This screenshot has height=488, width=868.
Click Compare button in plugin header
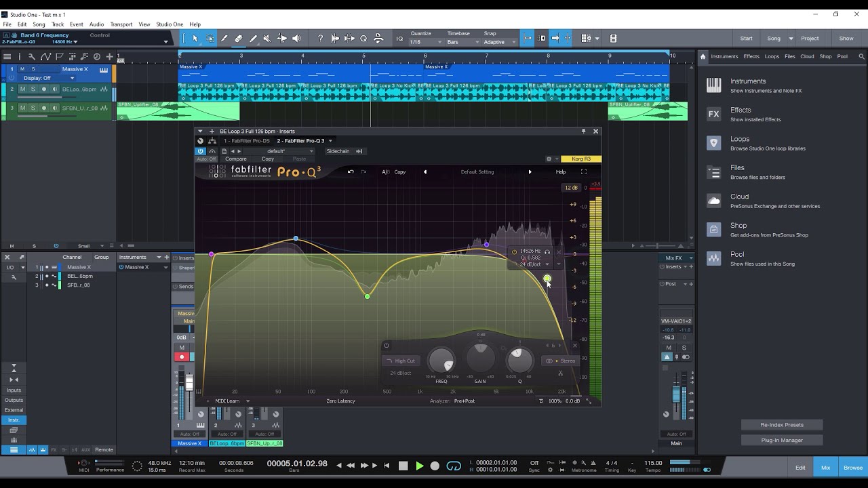click(x=236, y=159)
